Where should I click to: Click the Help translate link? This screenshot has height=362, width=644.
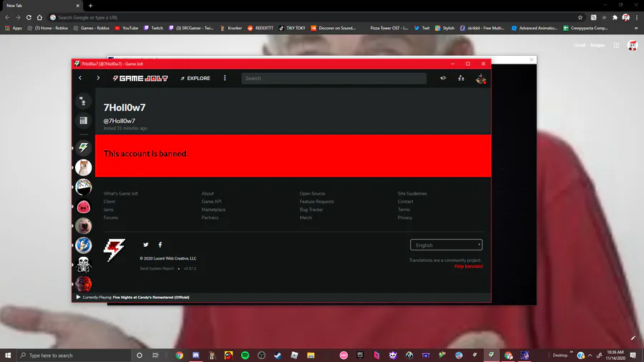(469, 266)
